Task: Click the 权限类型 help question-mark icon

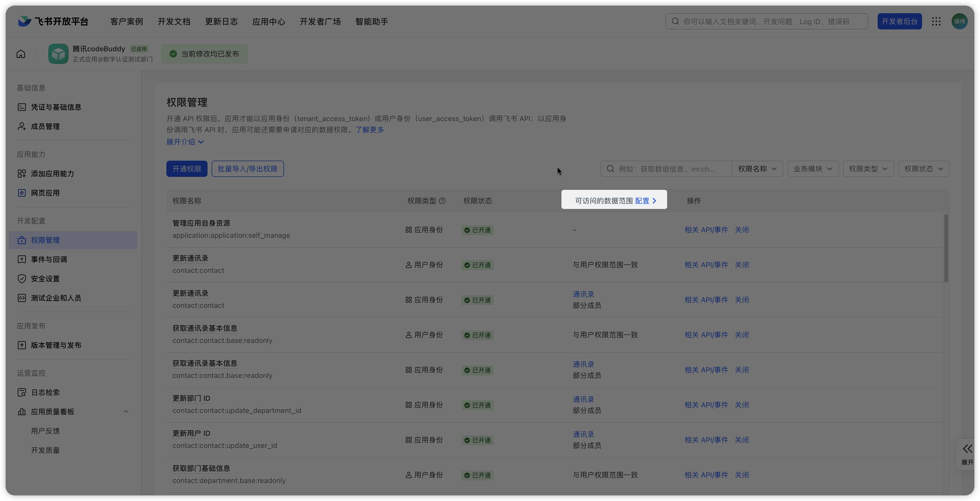Action: click(x=442, y=201)
